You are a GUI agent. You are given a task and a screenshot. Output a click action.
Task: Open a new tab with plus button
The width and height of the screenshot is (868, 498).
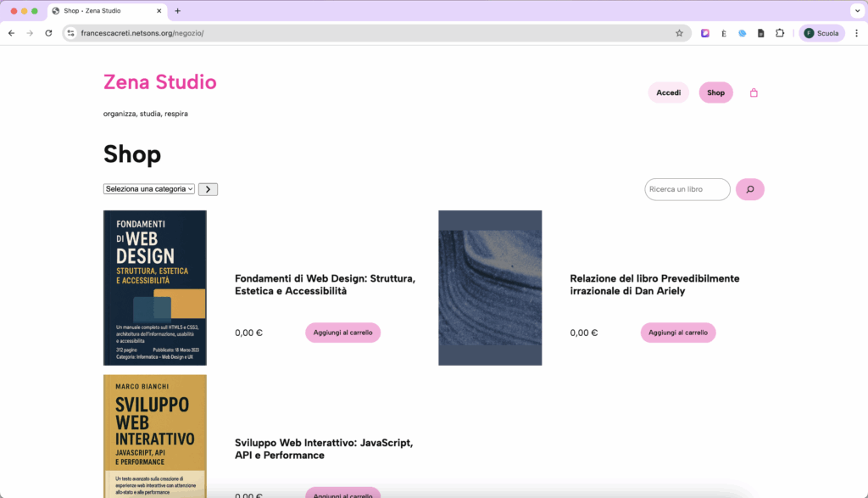coord(177,11)
